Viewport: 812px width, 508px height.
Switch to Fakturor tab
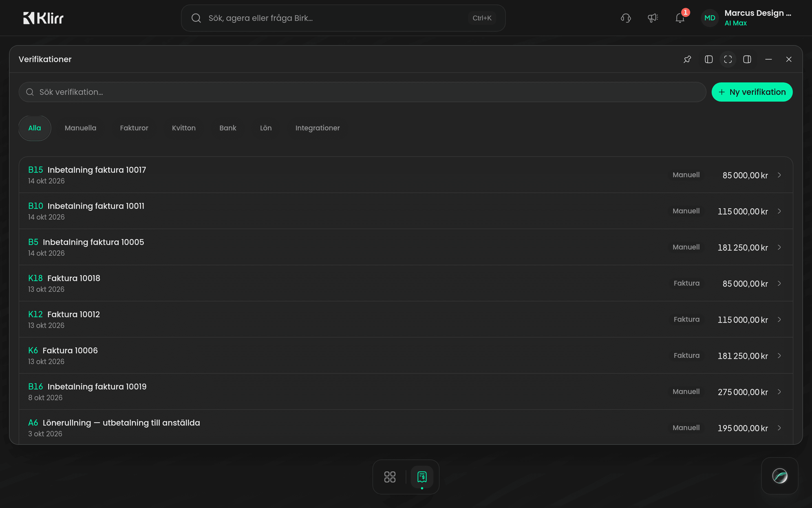click(134, 128)
